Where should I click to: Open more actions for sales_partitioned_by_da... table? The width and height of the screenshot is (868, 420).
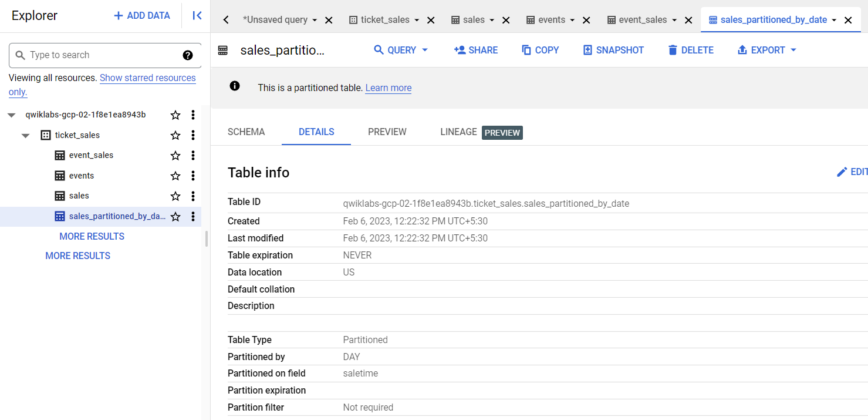coord(193,217)
